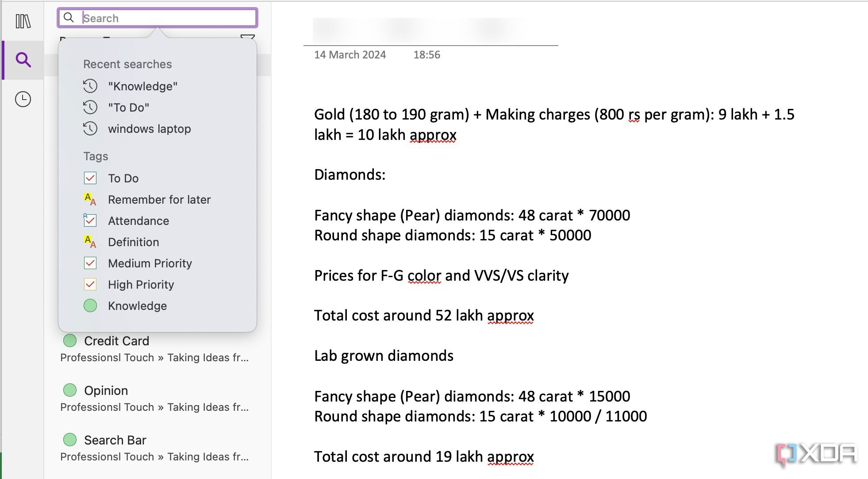
Task: Click the Credit Card note entry
Action: [117, 341]
